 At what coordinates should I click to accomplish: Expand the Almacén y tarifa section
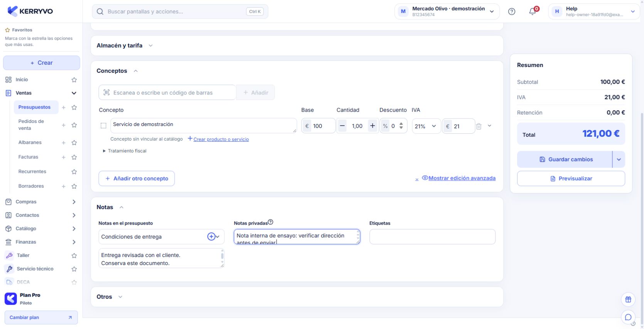[151, 45]
